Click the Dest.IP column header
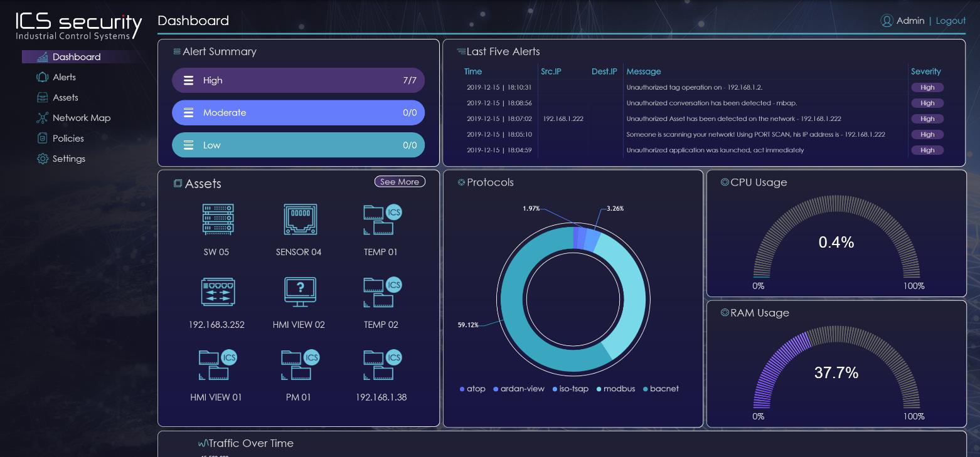Screen dimensions: 980x457 [604, 71]
